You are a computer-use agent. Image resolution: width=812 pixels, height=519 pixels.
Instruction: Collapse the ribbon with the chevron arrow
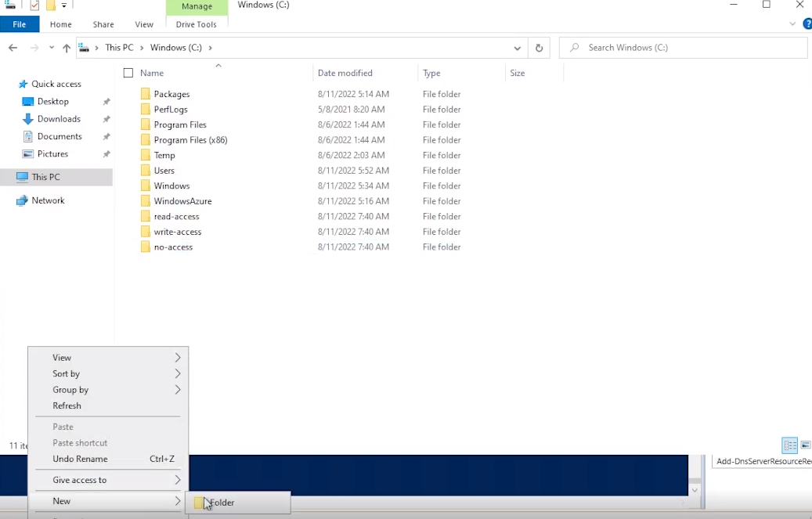coord(792,23)
